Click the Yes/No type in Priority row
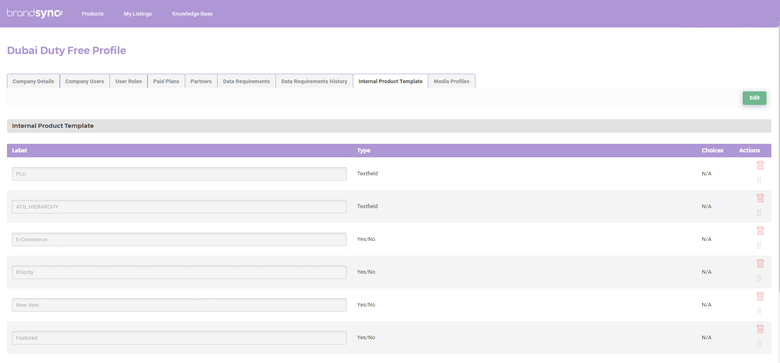Viewport: 780px width, 363px height. click(x=366, y=272)
